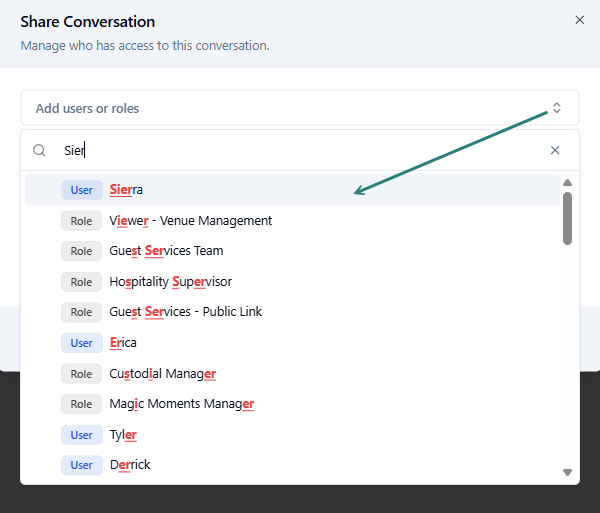Select user Sierra from results
Image resolution: width=600 pixels, height=513 pixels.
[x=127, y=190]
